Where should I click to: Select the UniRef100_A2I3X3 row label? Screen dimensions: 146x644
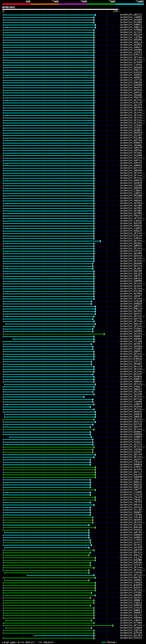131,32
